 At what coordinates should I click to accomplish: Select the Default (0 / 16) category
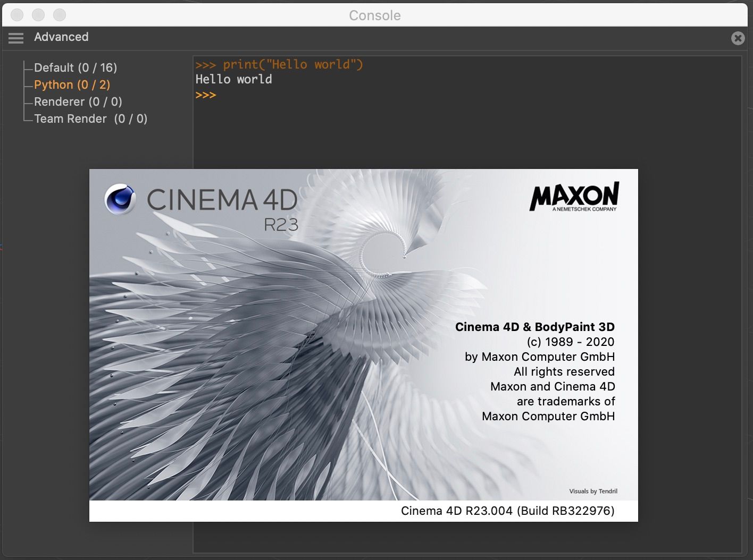pos(76,67)
